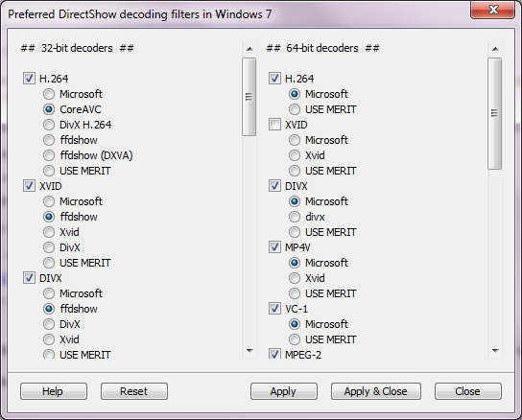This screenshot has width=522, height=420.
Task: Uncheck the 32-bit H.264 checkbox
Action: pos(29,79)
